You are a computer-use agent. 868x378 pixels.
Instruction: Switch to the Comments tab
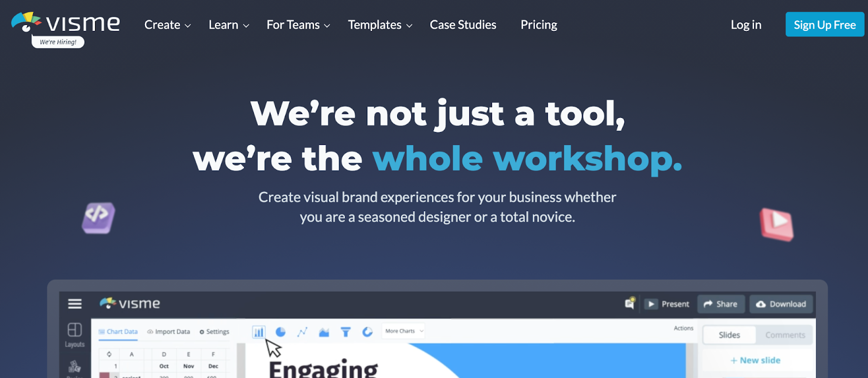(x=785, y=335)
